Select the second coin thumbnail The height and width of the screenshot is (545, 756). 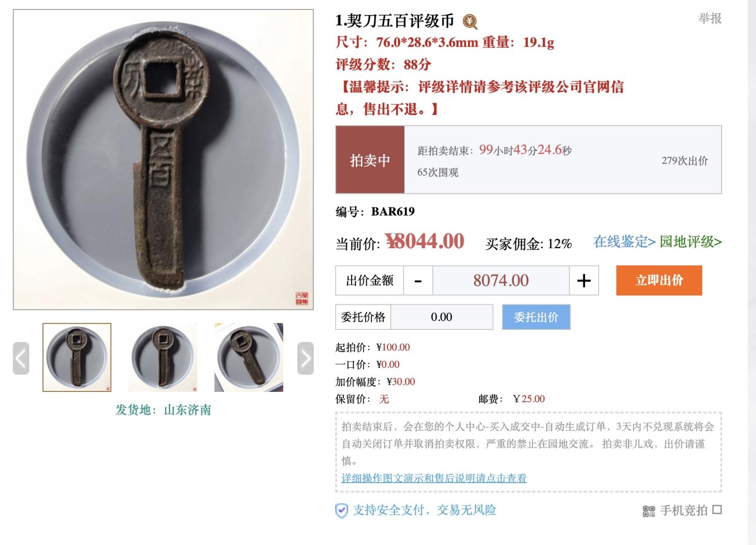tap(163, 357)
